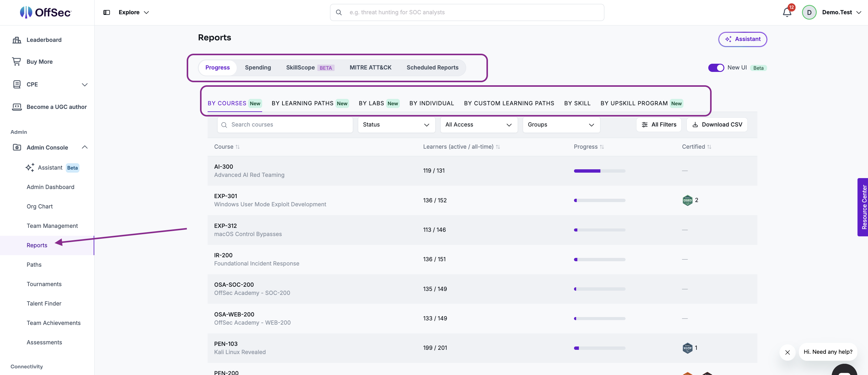Open the notifications bell
The image size is (868, 375).
click(x=787, y=12)
